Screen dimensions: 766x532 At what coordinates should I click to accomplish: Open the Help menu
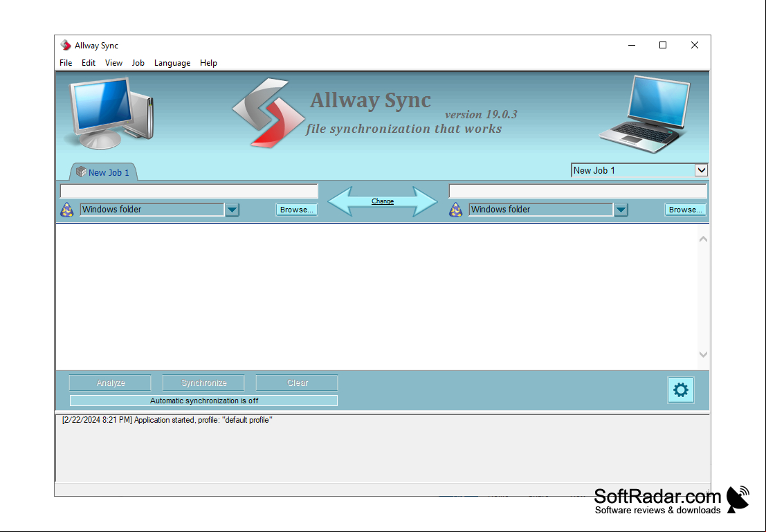[x=208, y=63]
